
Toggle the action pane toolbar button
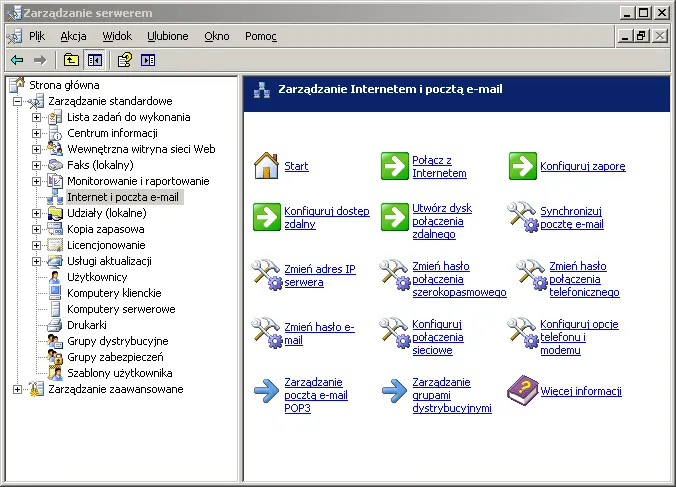click(x=148, y=60)
